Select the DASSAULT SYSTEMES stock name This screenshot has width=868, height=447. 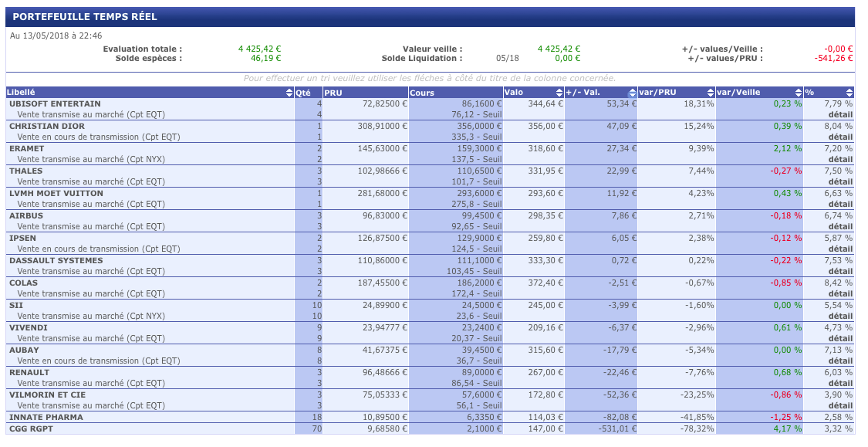click(x=56, y=260)
